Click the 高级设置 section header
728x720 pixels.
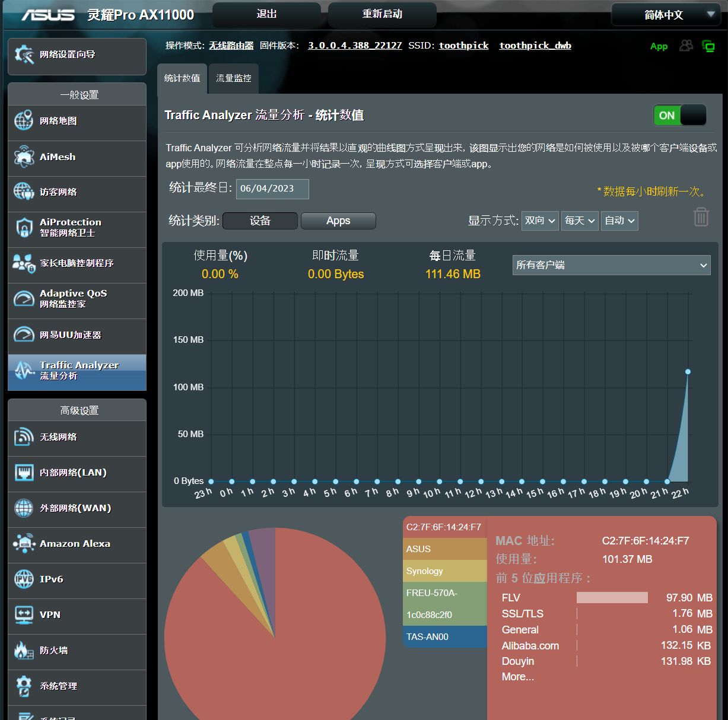(x=77, y=410)
